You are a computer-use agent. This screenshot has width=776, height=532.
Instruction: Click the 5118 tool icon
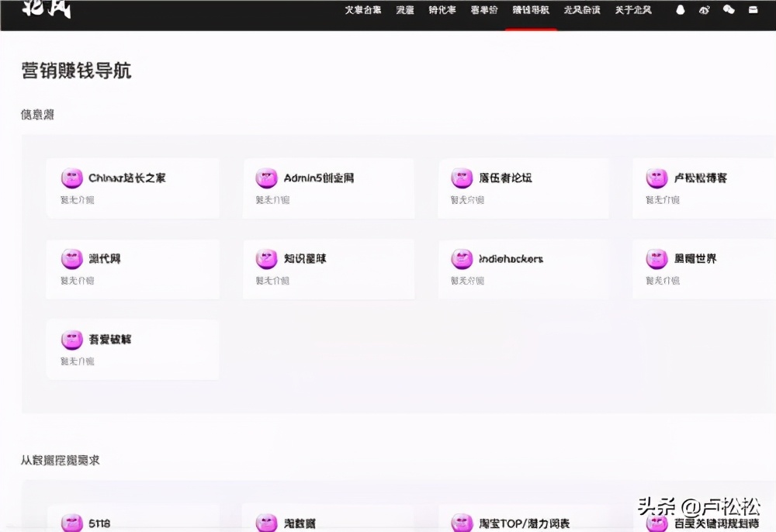tap(72, 522)
